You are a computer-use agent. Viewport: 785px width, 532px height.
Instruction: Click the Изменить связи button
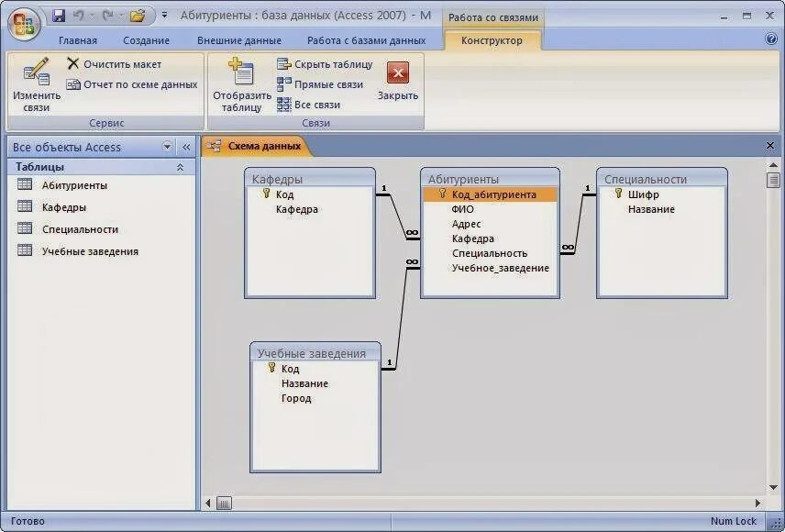point(37,83)
